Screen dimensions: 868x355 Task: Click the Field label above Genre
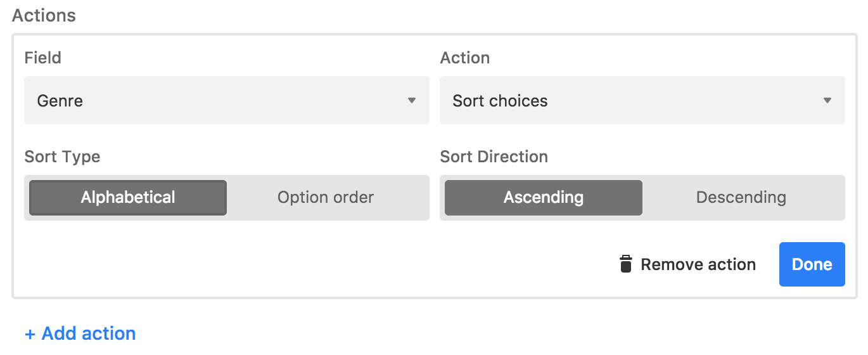43,58
